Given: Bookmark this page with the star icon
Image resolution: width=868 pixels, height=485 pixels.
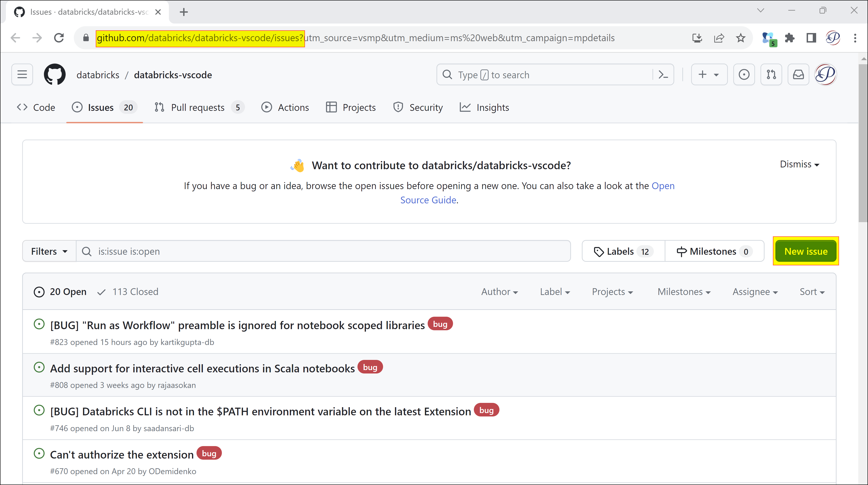Looking at the screenshot, I should [x=740, y=38].
